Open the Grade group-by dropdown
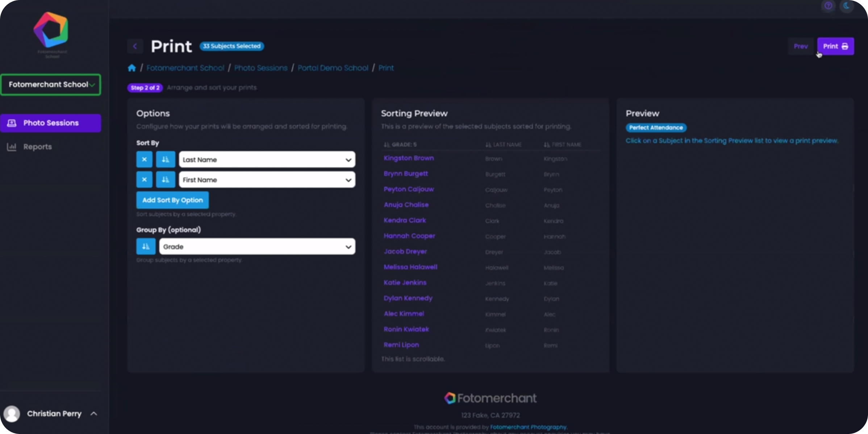The image size is (868, 434). (x=257, y=247)
